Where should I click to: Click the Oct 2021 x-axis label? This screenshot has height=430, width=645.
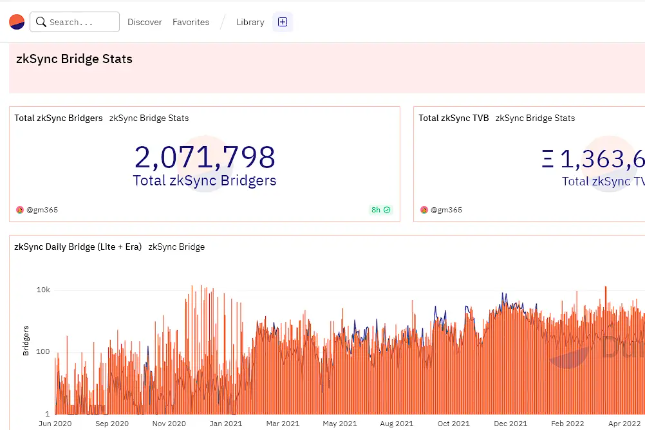(x=453, y=423)
